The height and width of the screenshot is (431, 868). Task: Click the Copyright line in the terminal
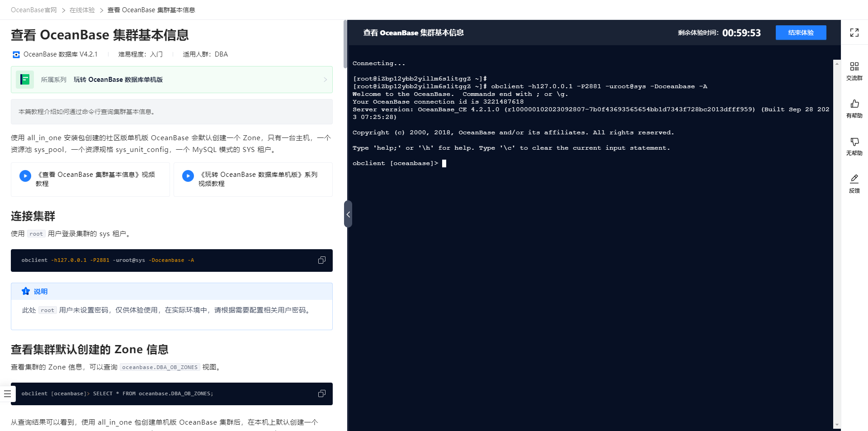(x=513, y=133)
